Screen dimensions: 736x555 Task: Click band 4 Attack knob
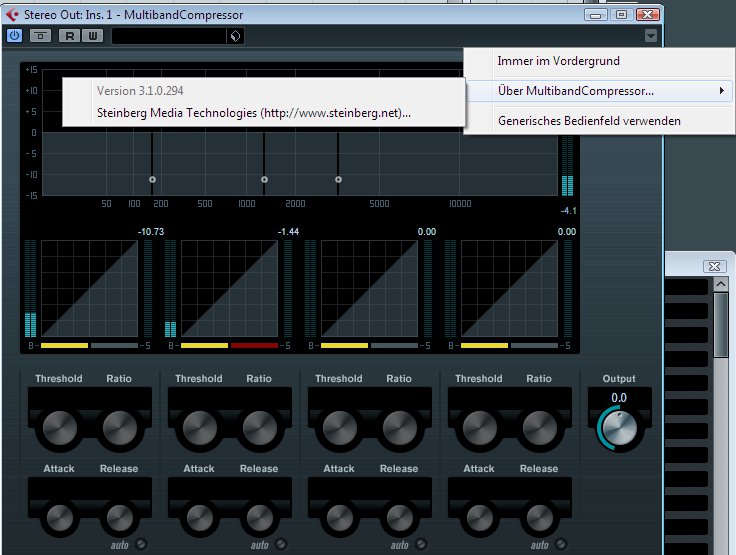click(x=480, y=518)
